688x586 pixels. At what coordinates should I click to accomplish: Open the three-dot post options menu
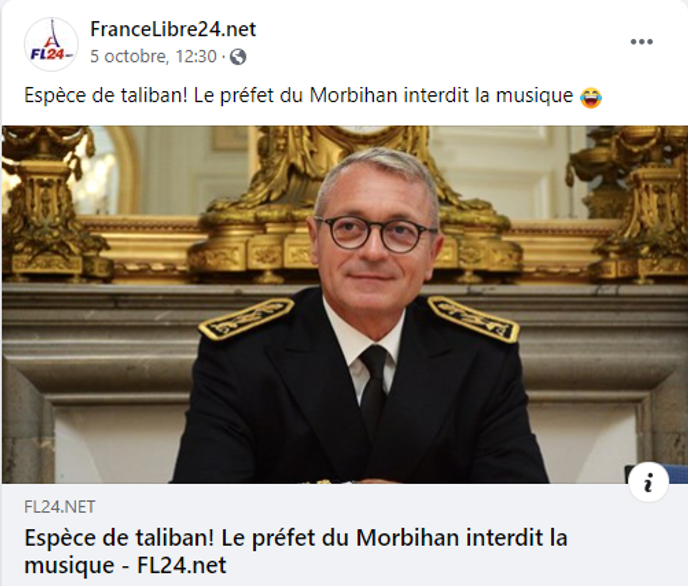(x=641, y=42)
